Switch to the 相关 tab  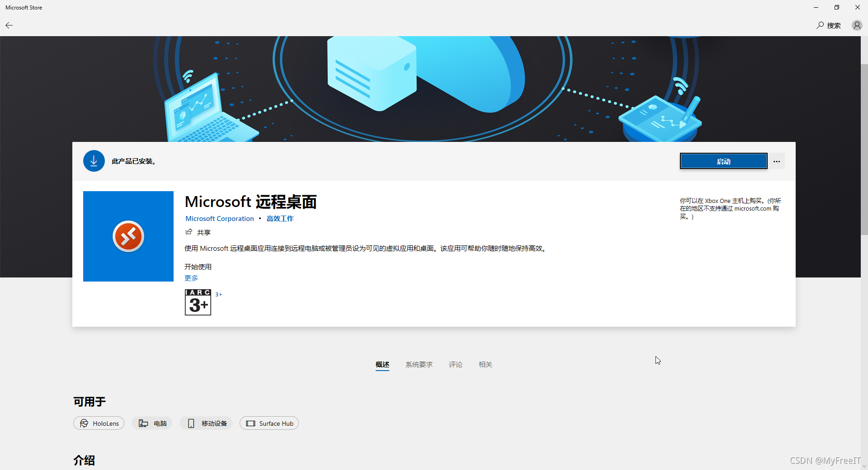coord(486,365)
